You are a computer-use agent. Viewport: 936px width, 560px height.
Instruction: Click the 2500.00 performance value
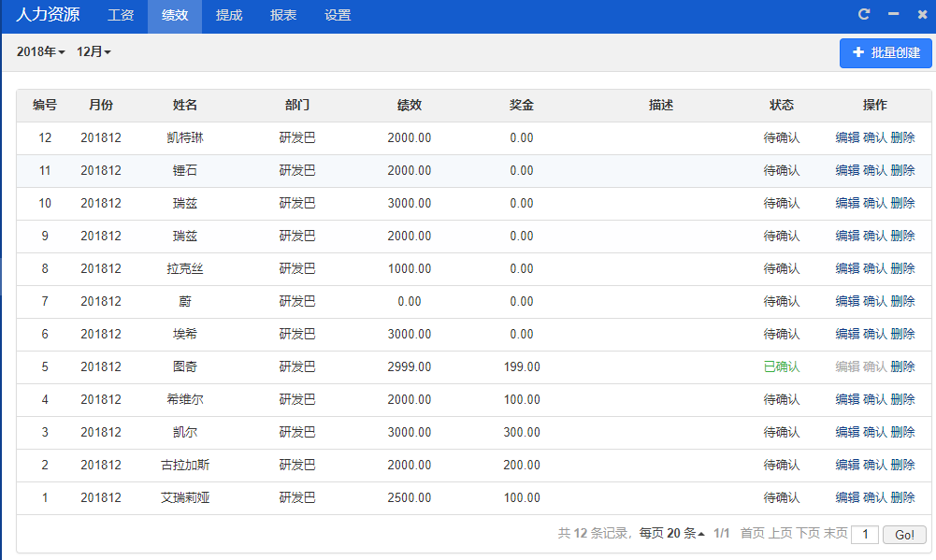(x=410, y=498)
